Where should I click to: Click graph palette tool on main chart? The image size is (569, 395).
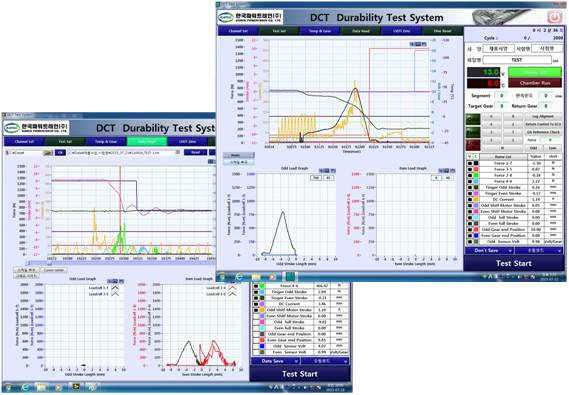418,44
